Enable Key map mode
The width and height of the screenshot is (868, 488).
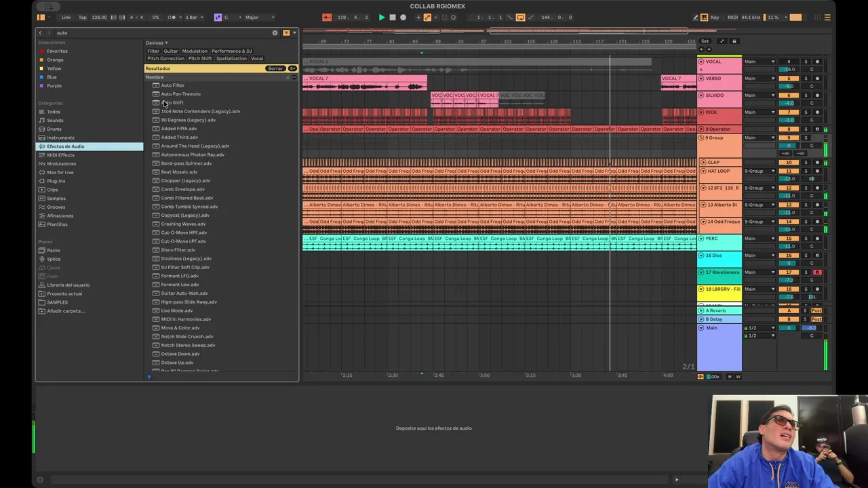tap(715, 17)
